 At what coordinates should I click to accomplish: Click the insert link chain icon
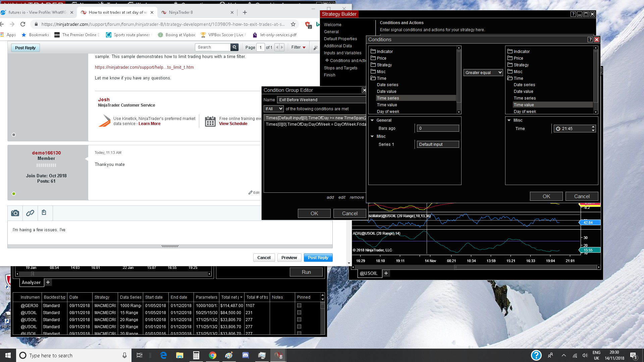[x=30, y=213]
